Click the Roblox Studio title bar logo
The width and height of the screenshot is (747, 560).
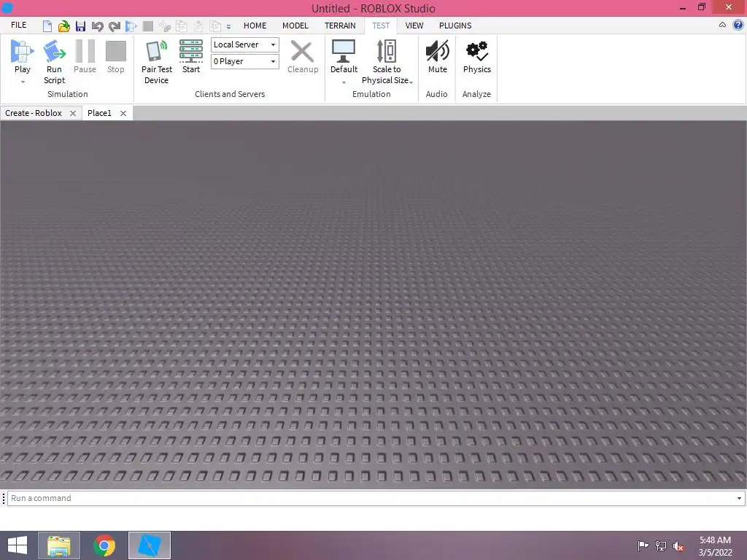pos(7,8)
